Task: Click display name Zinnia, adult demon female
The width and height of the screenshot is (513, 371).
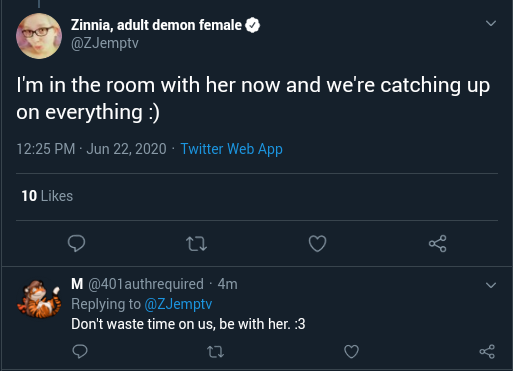Action: 156,25
